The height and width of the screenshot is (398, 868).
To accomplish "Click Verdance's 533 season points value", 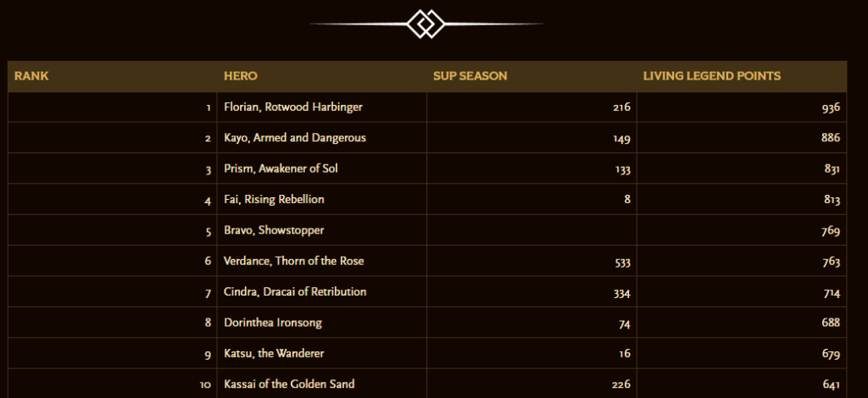I will (621, 262).
